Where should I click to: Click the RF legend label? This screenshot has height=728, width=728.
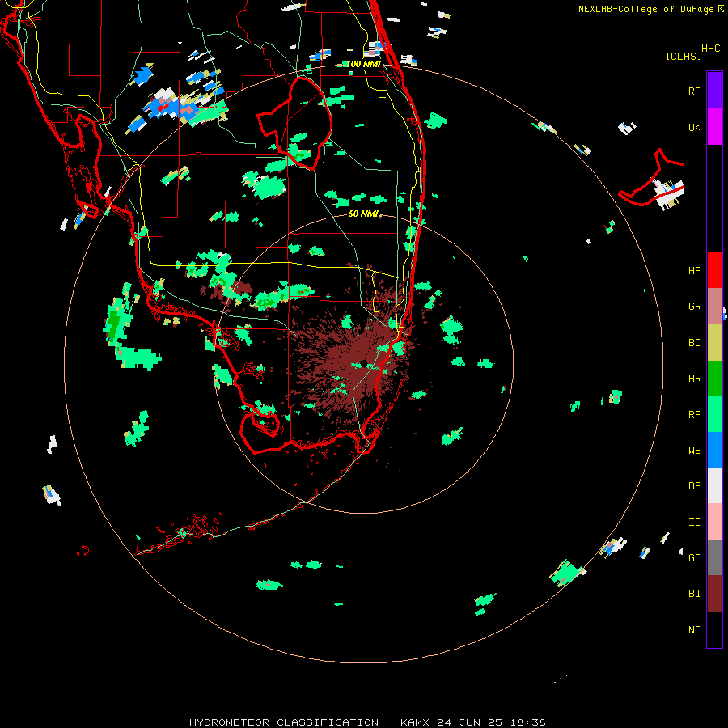(x=694, y=91)
